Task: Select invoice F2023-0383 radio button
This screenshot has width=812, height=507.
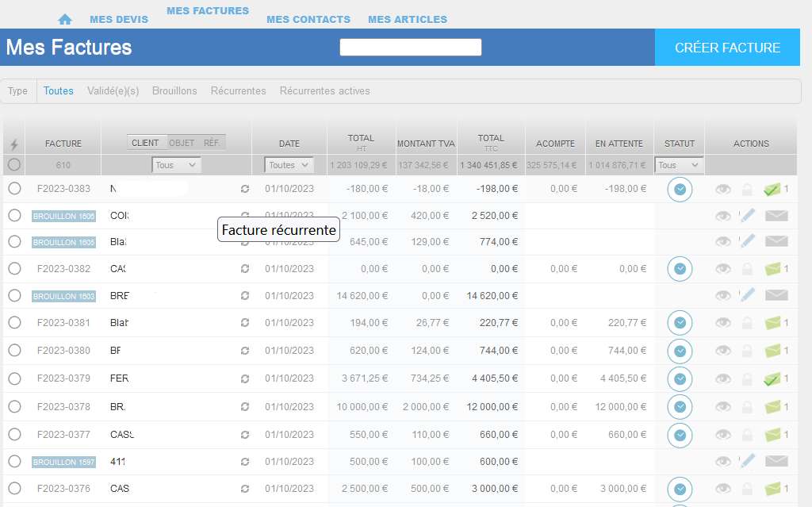Action: click(x=14, y=188)
